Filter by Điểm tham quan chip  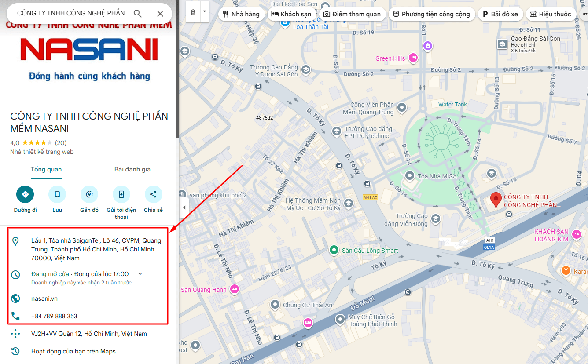(352, 14)
